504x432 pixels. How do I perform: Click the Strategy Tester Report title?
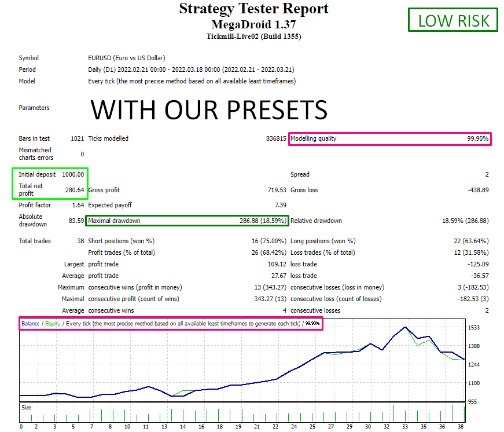point(253,9)
